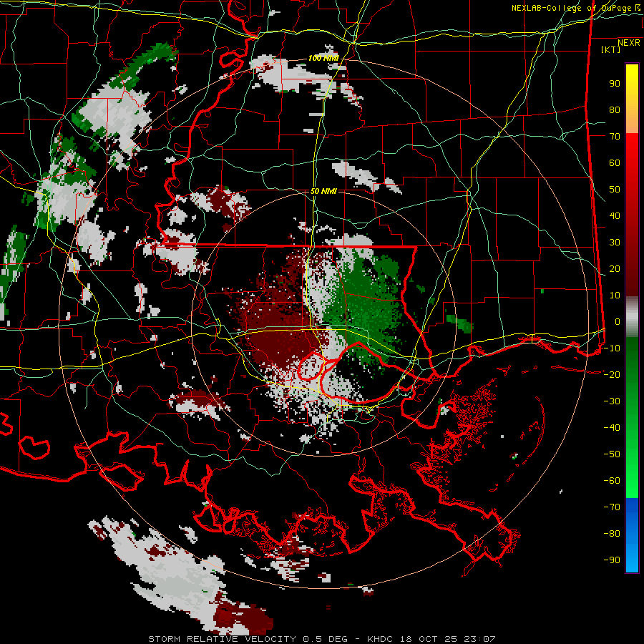The image size is (644, 644).
Task: Click the 0 value on velocity scale
Action: (618, 322)
